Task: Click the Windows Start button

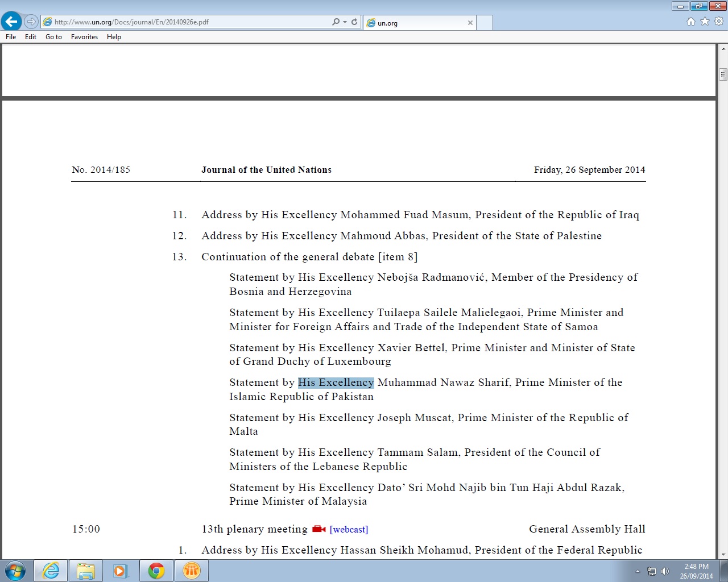Action: click(15, 571)
